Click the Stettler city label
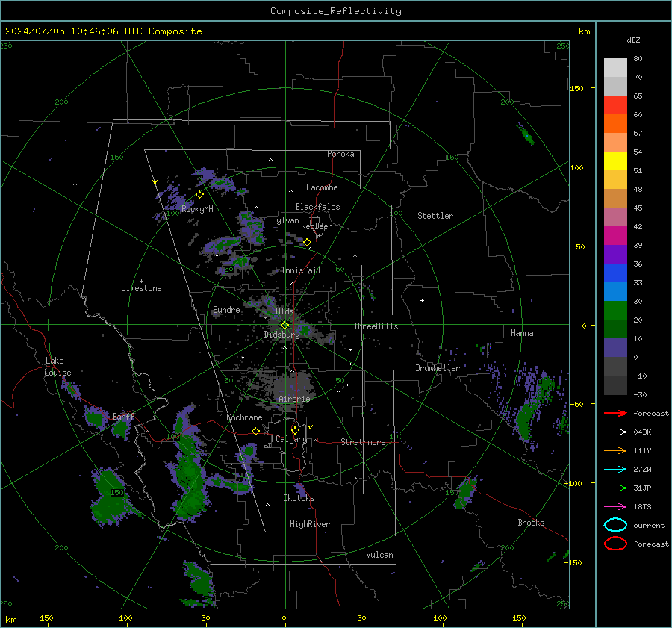 pyautogui.click(x=435, y=216)
